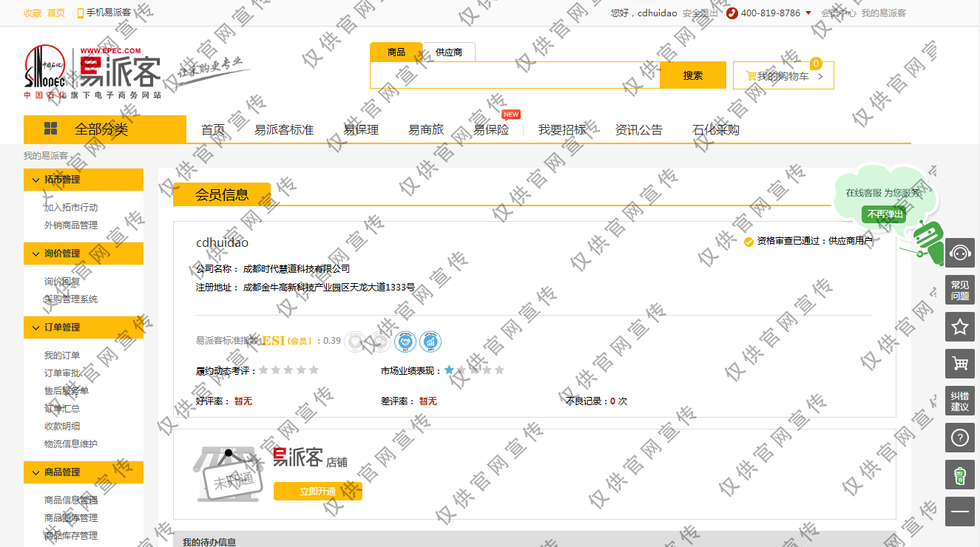Open 全部分类 category menu

tap(105, 129)
